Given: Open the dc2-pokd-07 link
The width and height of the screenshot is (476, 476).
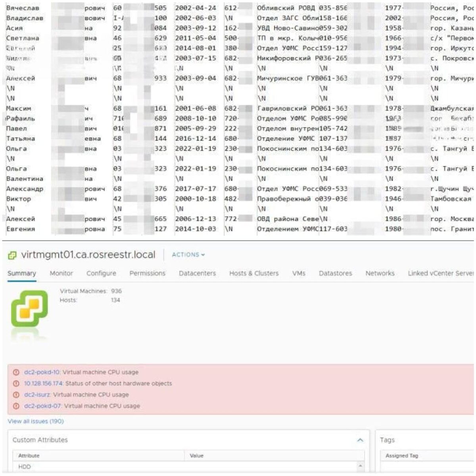Looking at the screenshot, I should tap(43, 406).
